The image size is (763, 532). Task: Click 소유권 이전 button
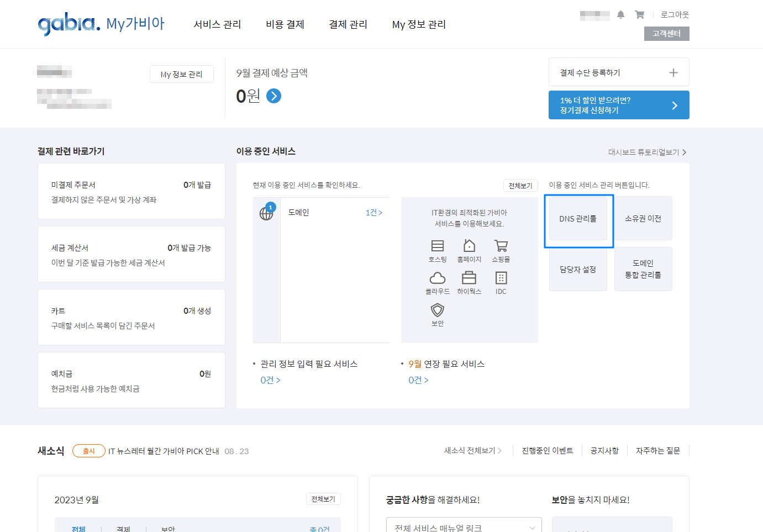(643, 219)
